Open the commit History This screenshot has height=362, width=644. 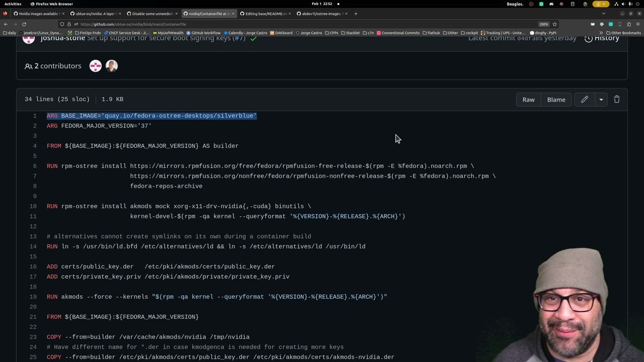click(x=602, y=38)
